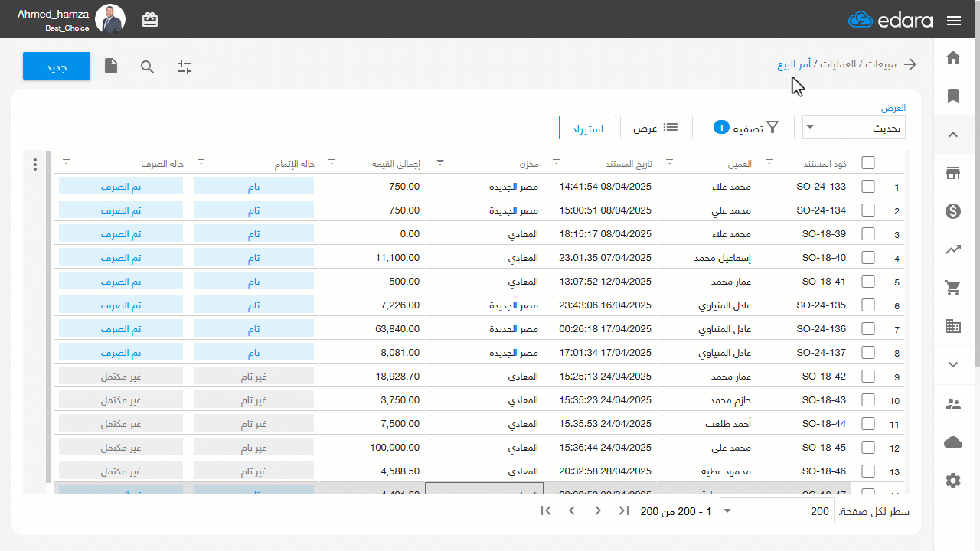Open the الغرض dropdown showing تحديث
The image size is (980, 551).
click(854, 127)
